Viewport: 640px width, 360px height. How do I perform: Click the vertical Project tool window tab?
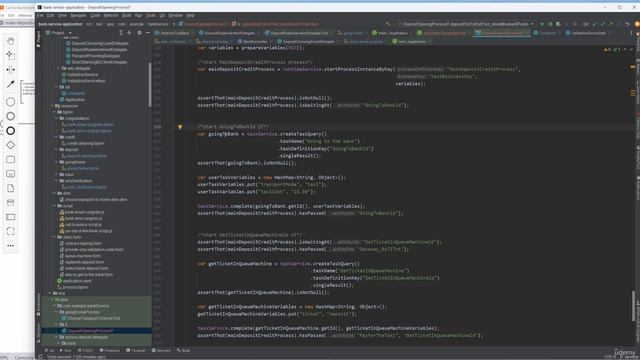pos(38,39)
